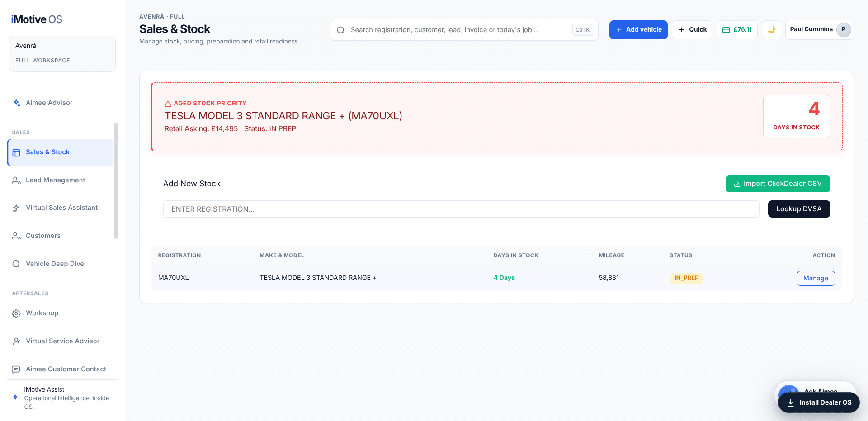The image size is (868, 421).
Task: Click the Customers person icon
Action: [16, 236]
